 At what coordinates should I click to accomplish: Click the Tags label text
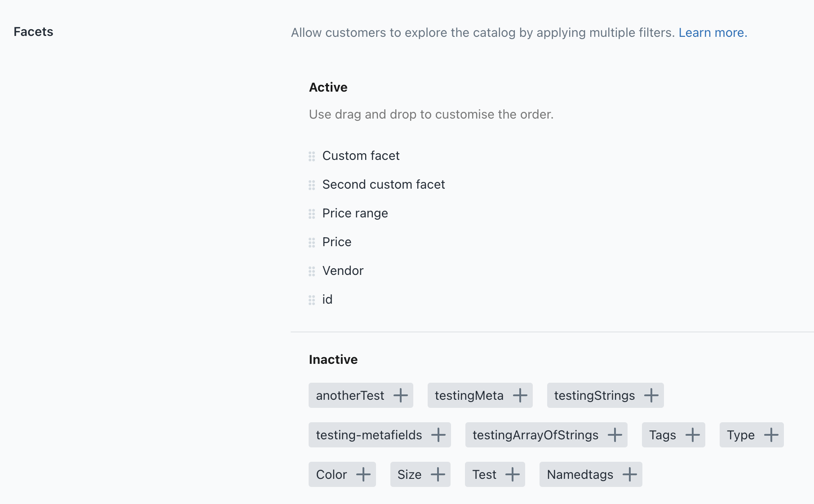click(x=663, y=435)
